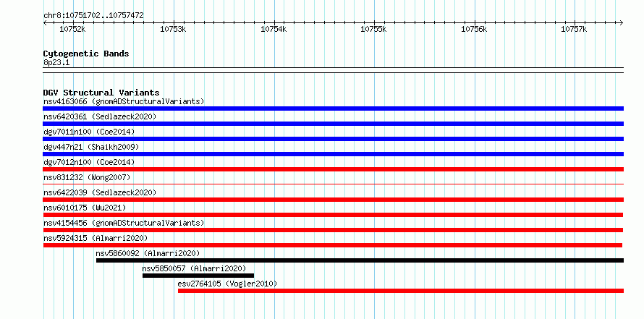Click the Cytogenetic Bands track title
This screenshot has width=644, height=319.
[86, 54]
